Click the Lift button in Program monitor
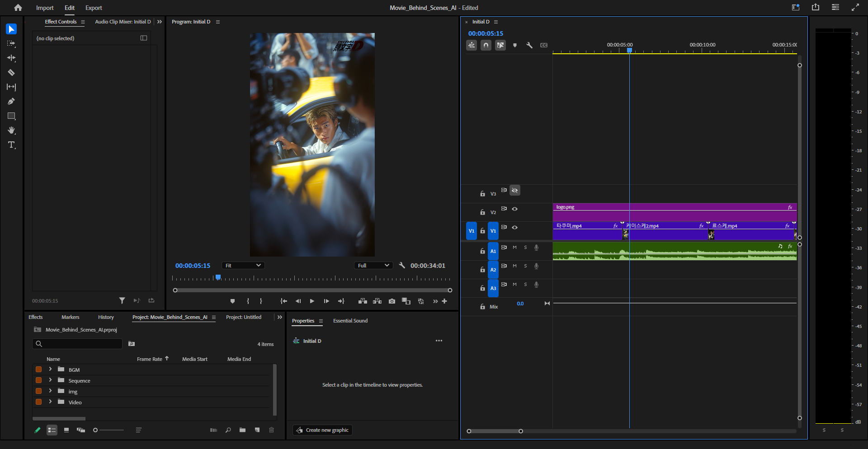 pos(363,301)
